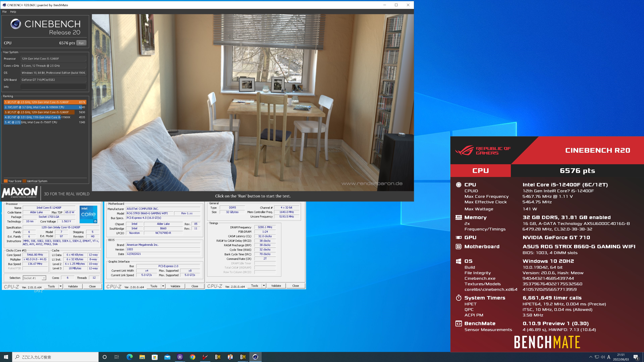Click Tools button in CPU-Z Processor window
This screenshot has height=362, width=644.
[x=51, y=286]
